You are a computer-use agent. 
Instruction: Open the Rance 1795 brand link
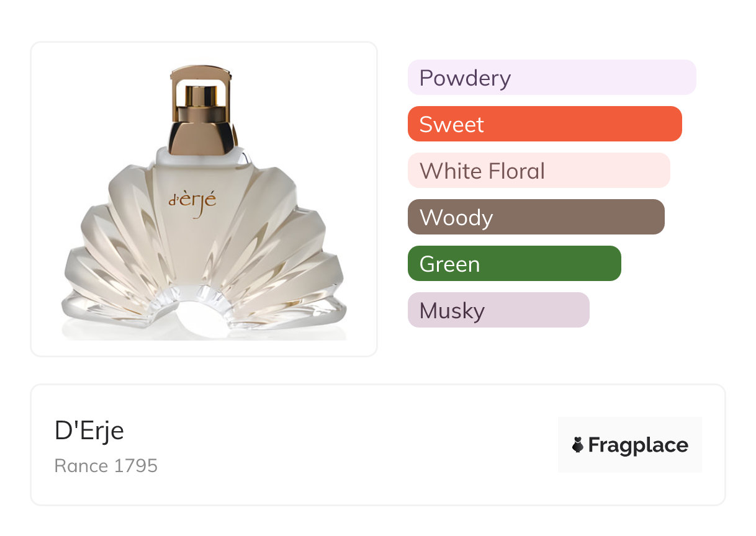106,465
